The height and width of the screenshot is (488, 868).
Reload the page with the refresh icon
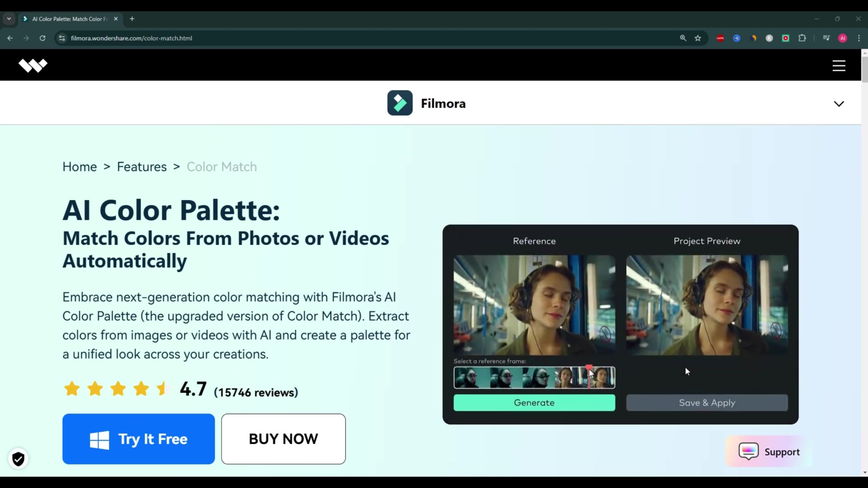(42, 38)
